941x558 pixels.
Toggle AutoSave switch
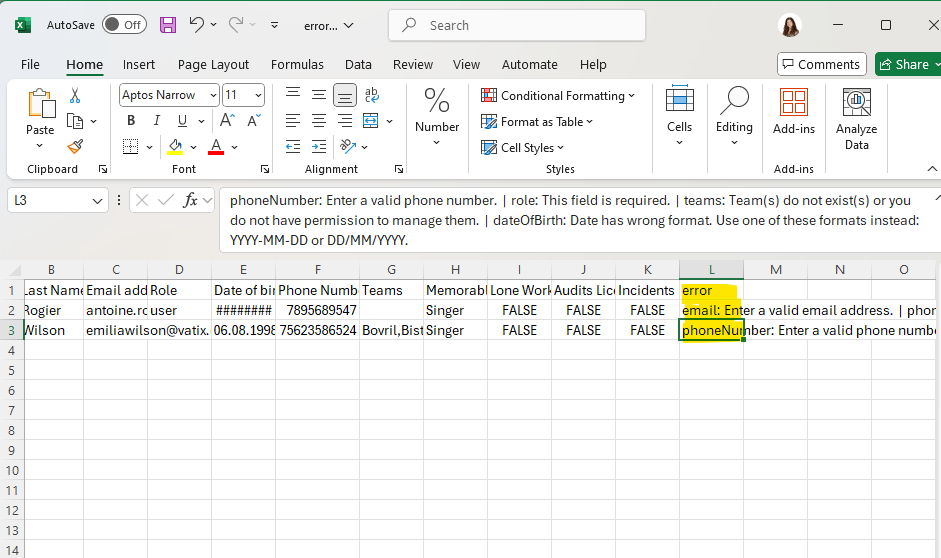124,25
